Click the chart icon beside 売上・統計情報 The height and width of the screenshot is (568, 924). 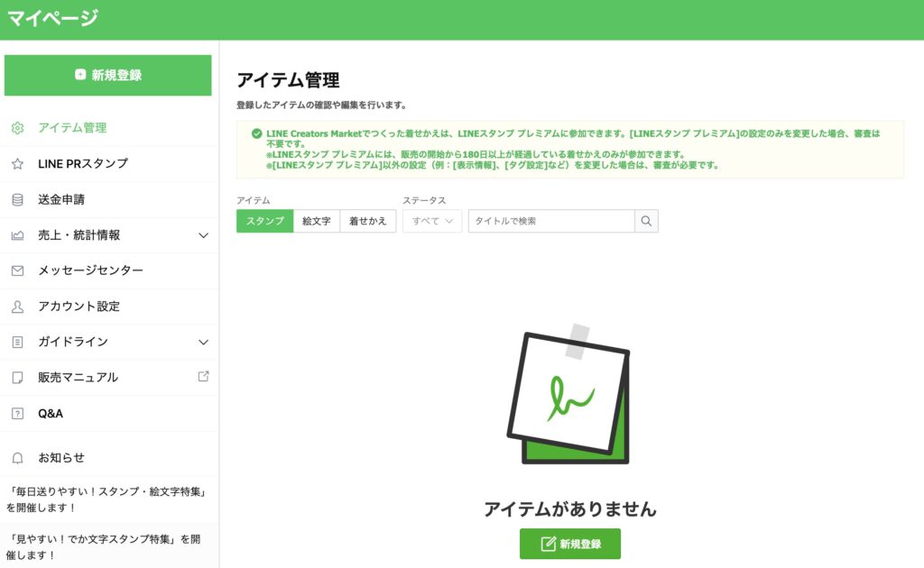(x=18, y=235)
